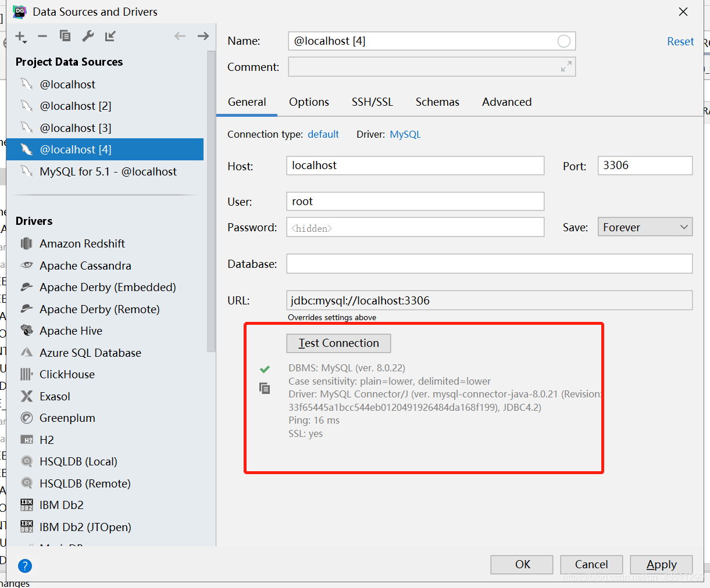The height and width of the screenshot is (588, 710).
Task: Click the green connection success checkmark
Action: (x=265, y=368)
